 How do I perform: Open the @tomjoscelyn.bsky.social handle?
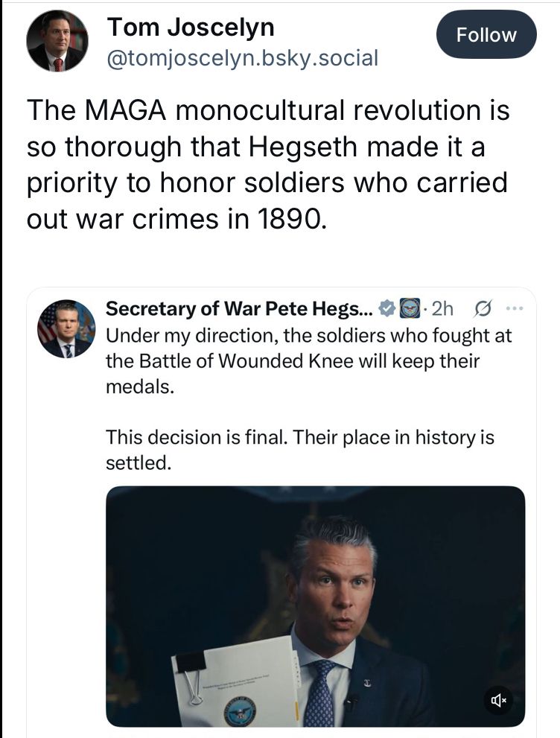(242, 58)
